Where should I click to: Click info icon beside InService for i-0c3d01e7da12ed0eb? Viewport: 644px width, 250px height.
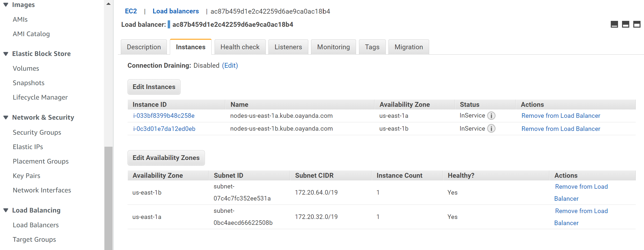coord(491,129)
